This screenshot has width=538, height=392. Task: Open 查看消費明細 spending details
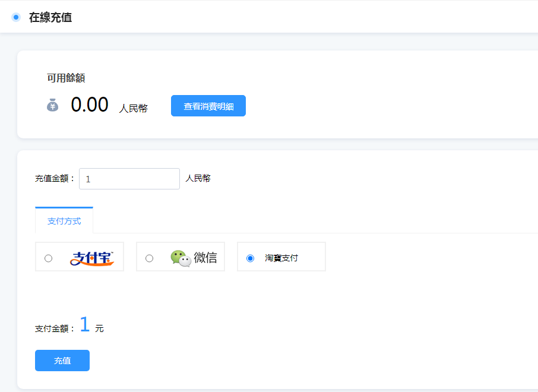coord(208,106)
